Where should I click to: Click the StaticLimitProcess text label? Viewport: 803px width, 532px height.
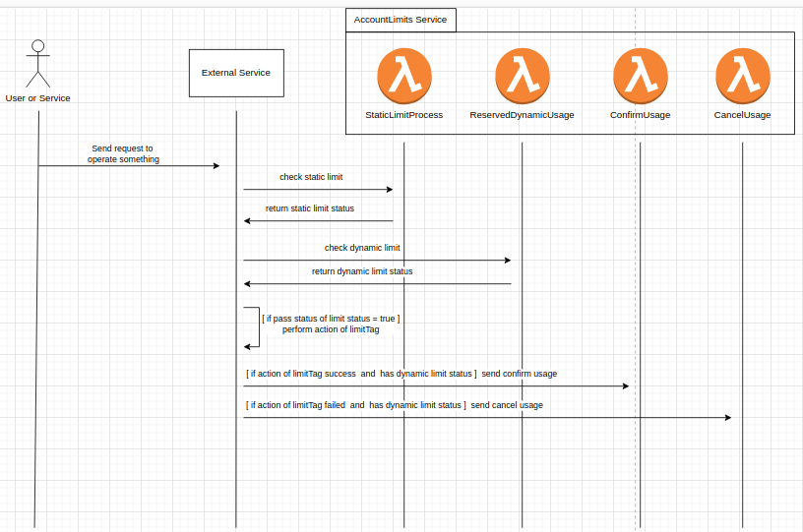[x=403, y=115]
